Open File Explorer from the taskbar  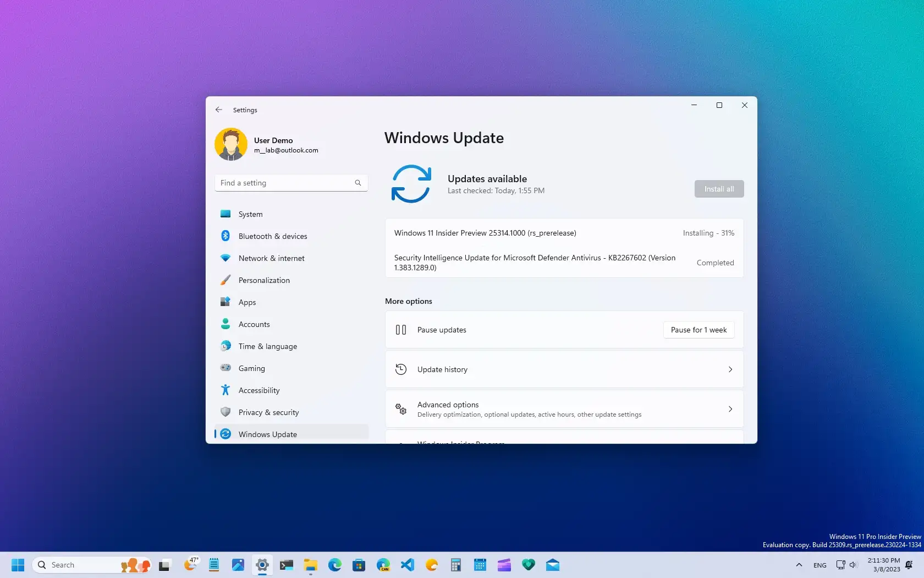311,565
